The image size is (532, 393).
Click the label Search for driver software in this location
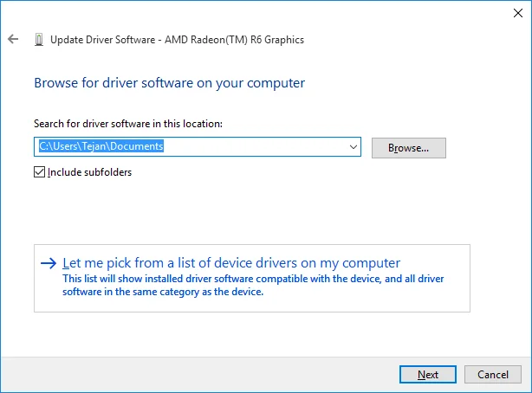pos(128,124)
